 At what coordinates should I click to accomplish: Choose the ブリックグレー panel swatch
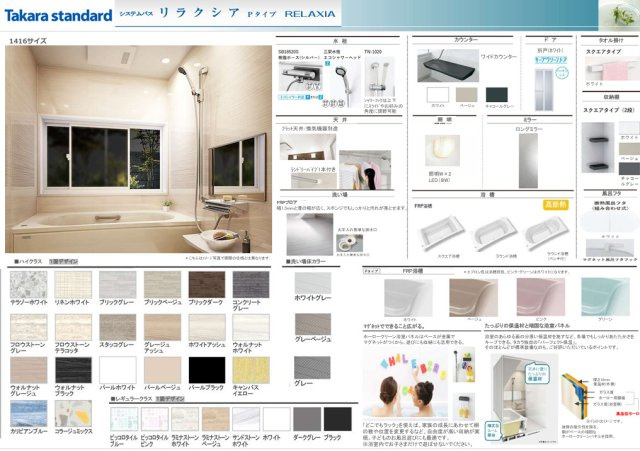pos(118,285)
